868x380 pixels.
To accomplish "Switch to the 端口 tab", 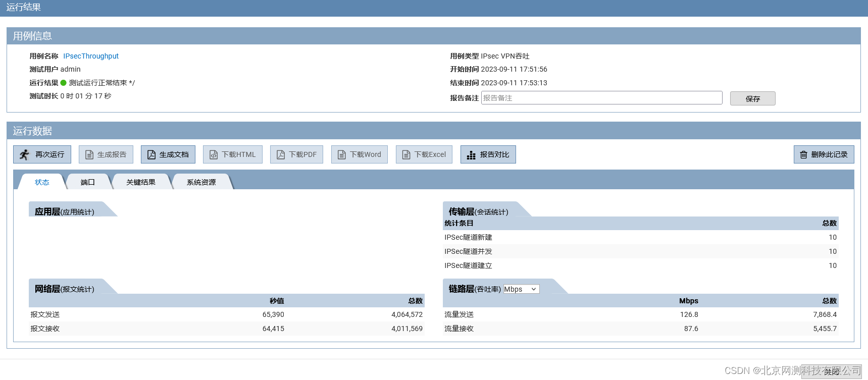I will pos(88,182).
